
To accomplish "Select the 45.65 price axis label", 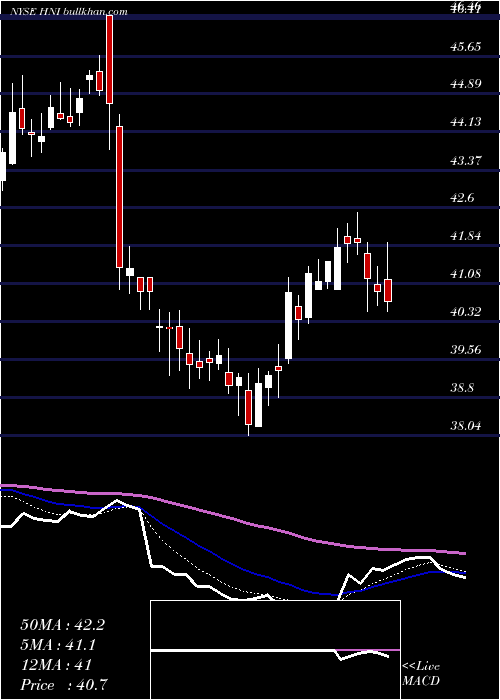I will pos(466,46).
